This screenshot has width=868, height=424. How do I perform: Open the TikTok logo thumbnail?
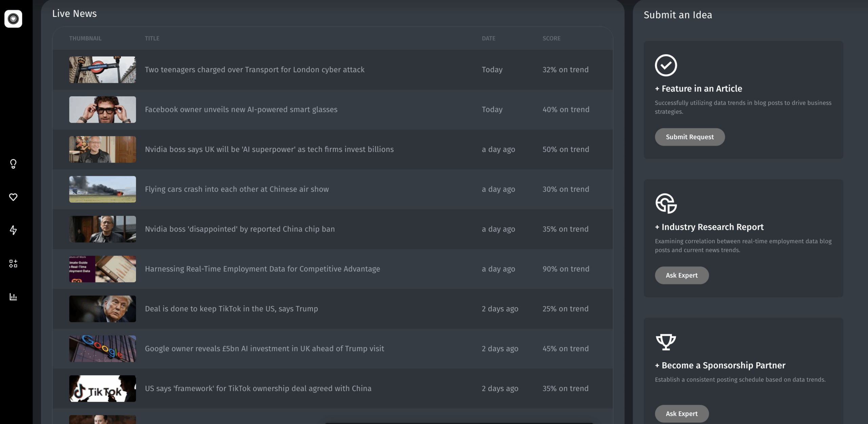point(102,388)
